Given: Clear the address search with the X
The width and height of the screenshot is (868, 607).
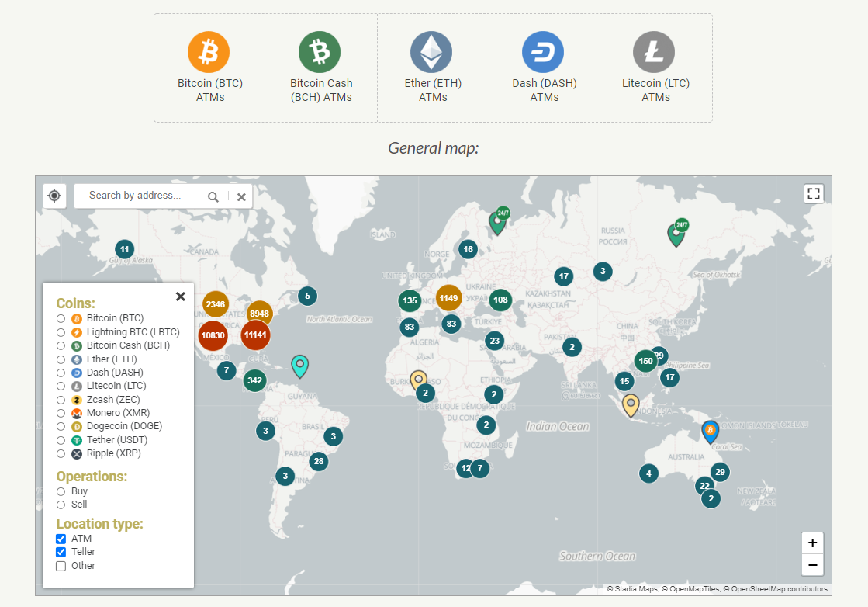Looking at the screenshot, I should 241,196.
